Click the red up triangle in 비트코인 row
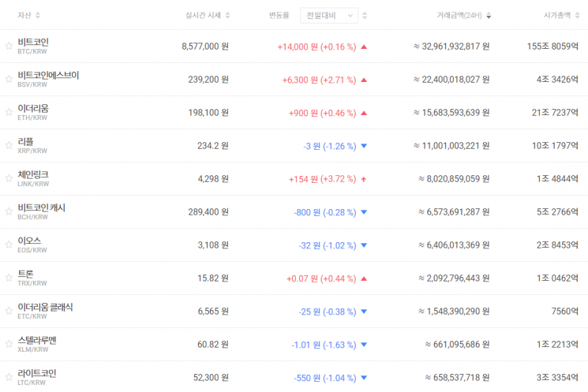The image size is (588, 392). point(364,47)
